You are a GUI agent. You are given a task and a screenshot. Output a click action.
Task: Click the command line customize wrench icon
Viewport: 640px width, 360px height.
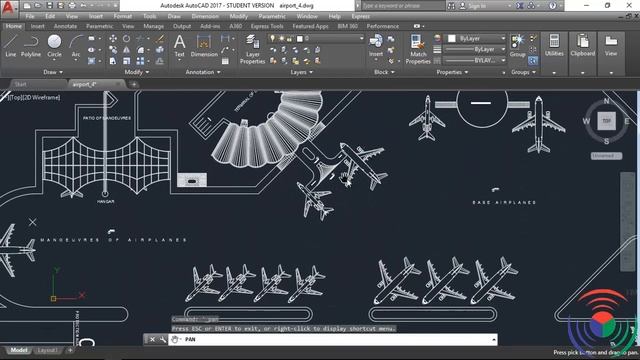pos(162,340)
